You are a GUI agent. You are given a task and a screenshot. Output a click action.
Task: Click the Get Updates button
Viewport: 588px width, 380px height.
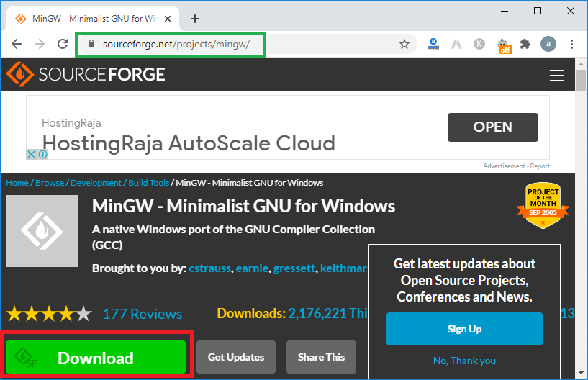tap(236, 357)
